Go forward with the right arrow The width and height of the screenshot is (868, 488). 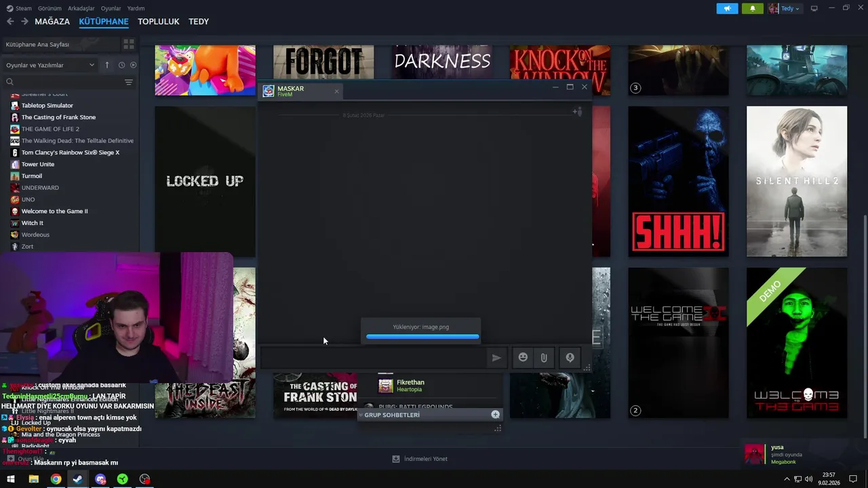pyautogui.click(x=24, y=22)
